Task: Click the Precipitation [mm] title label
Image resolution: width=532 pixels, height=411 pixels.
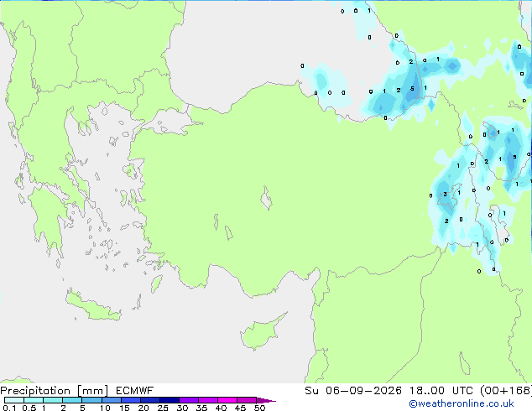Action: pos(55,391)
